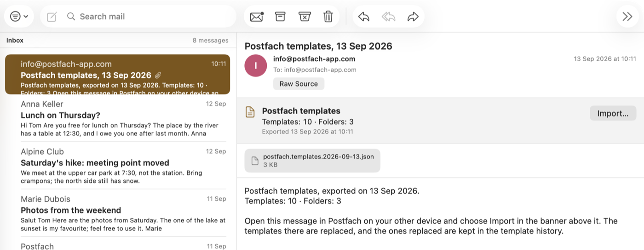The height and width of the screenshot is (250, 644).
Task: Reply to the message
Action: click(x=364, y=17)
